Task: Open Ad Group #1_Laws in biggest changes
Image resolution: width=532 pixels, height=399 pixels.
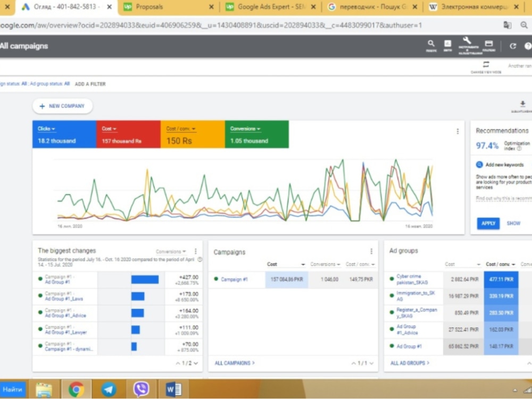Action: (x=64, y=299)
